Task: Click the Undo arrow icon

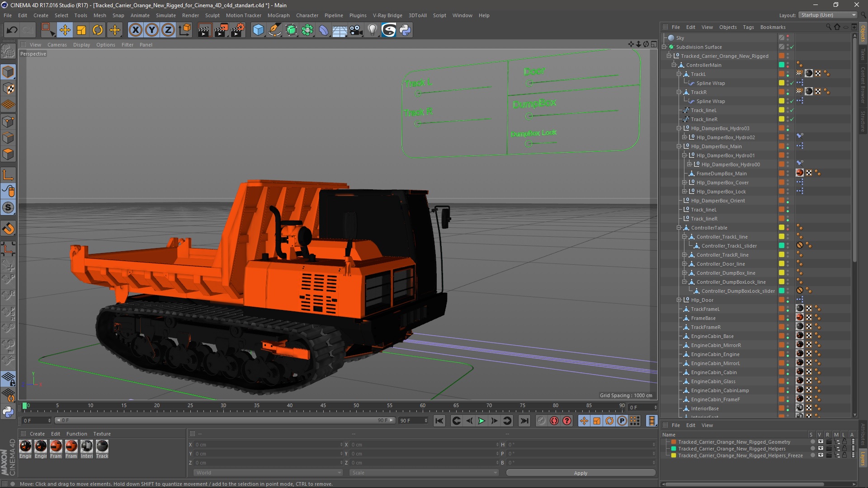Action: click(12, 30)
